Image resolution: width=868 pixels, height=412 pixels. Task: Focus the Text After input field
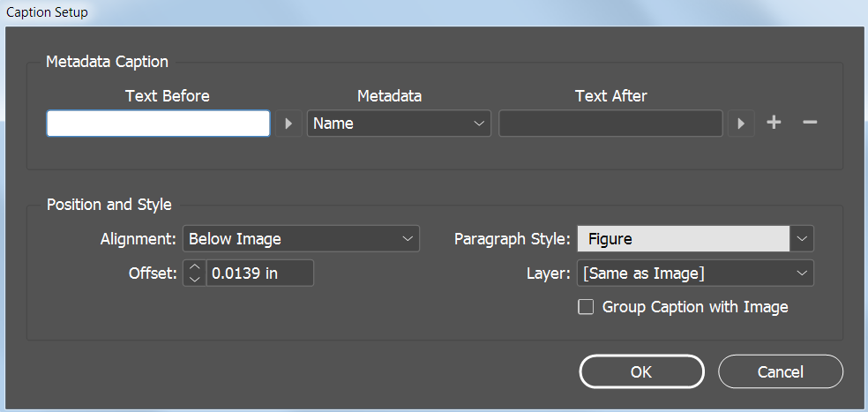[x=610, y=124]
